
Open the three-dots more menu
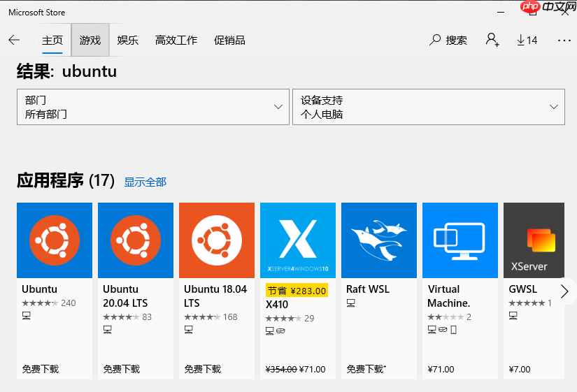pyautogui.click(x=564, y=40)
